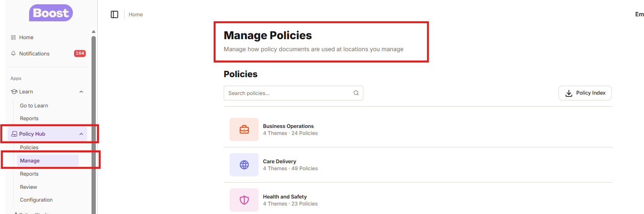
Task: Click the Business Operations briefcase icon
Action: [244, 129]
